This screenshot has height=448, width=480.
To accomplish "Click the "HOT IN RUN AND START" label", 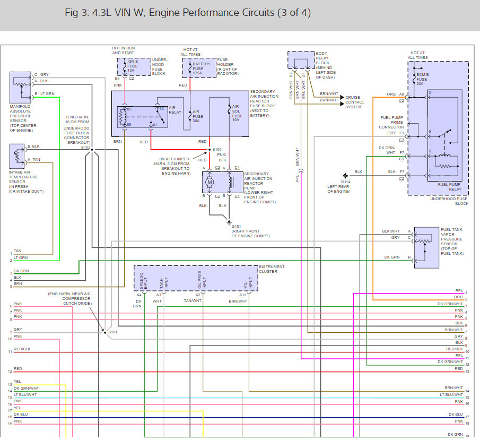I will click(x=124, y=50).
